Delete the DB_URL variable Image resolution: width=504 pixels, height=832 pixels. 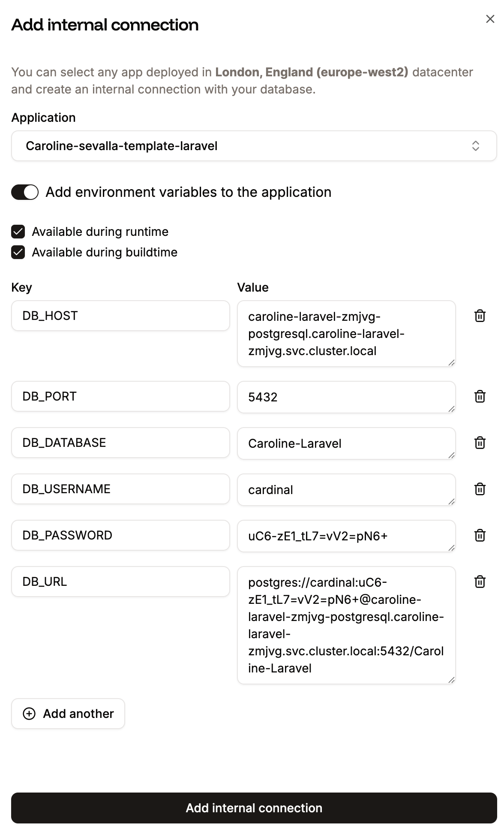click(480, 582)
